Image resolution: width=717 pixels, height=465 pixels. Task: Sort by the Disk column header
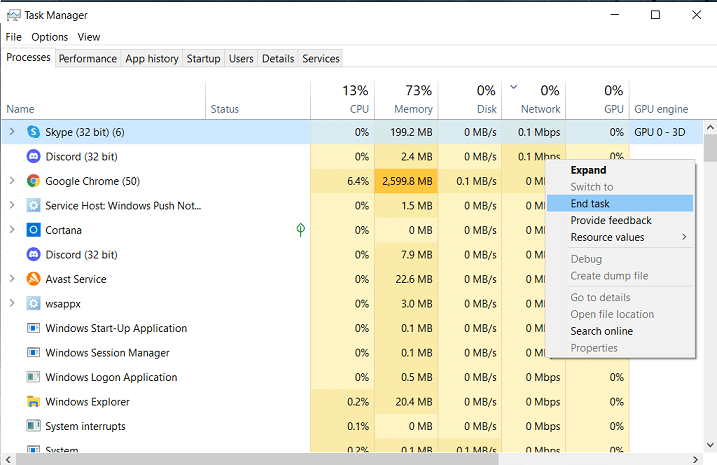click(470, 100)
